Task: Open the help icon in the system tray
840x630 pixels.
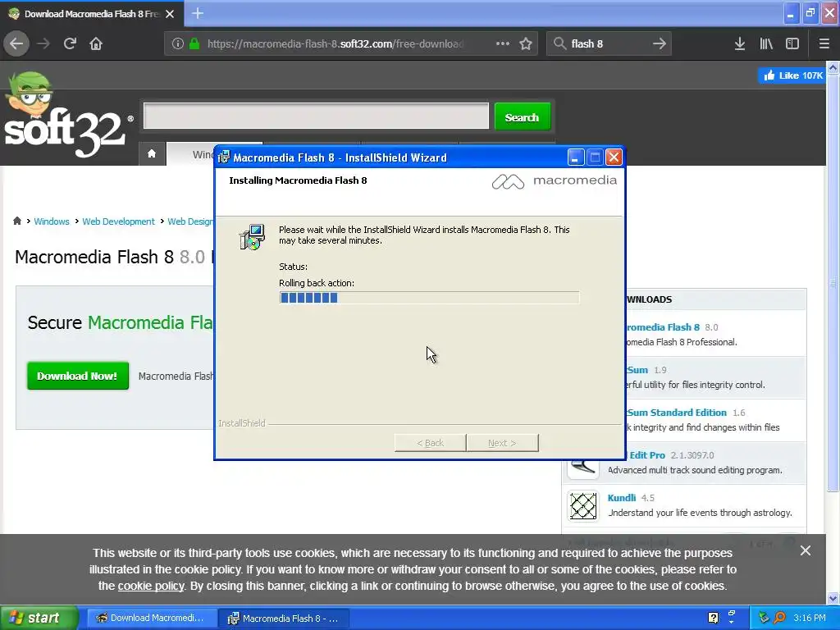Action: point(713,619)
